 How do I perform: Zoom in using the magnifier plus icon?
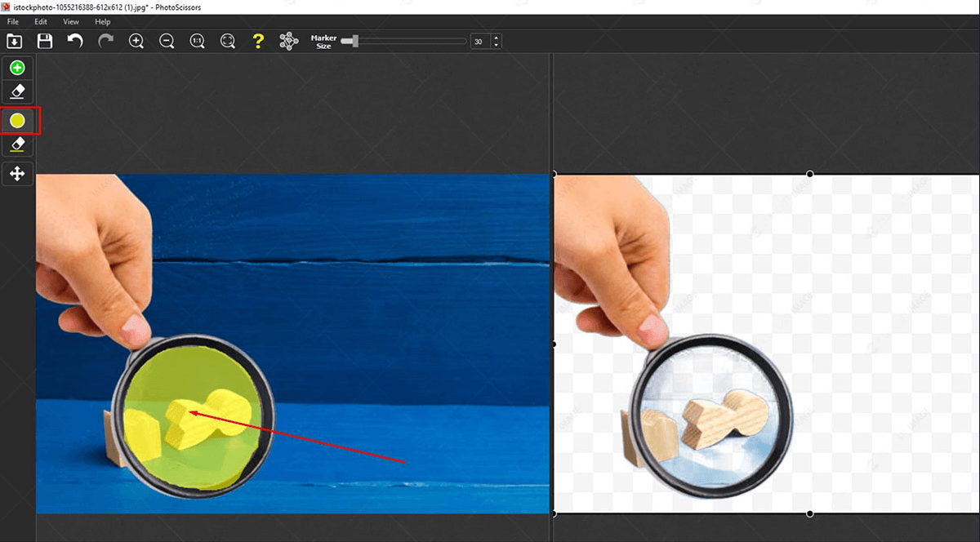tap(136, 41)
